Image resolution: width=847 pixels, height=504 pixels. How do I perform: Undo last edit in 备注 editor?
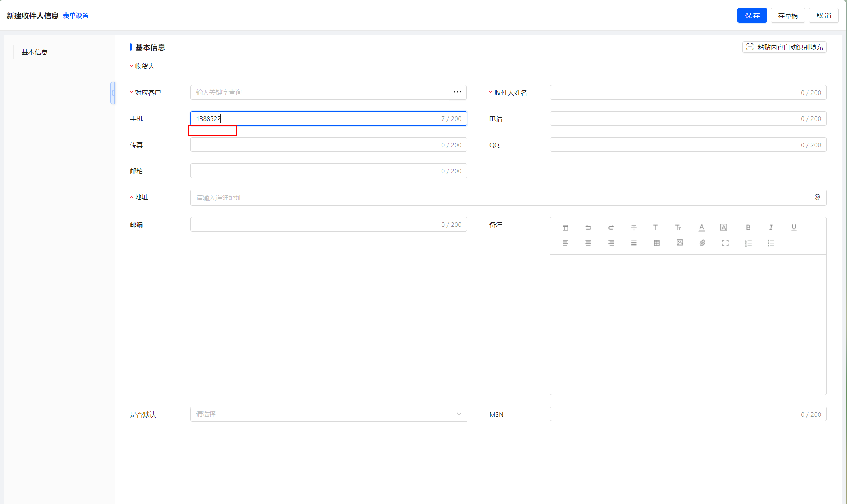588,228
